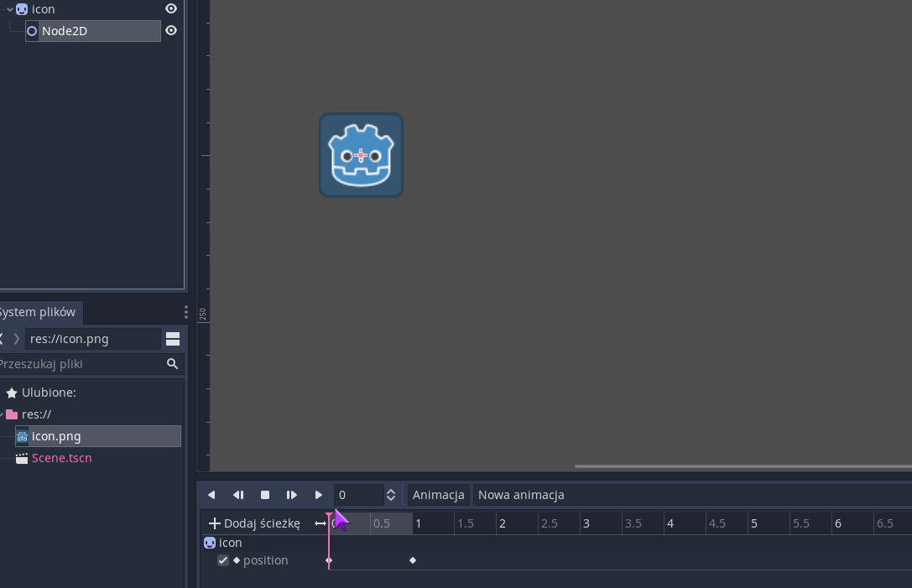912x588 pixels.
Task: Toggle the position track enabled checkbox
Action: tap(223, 560)
